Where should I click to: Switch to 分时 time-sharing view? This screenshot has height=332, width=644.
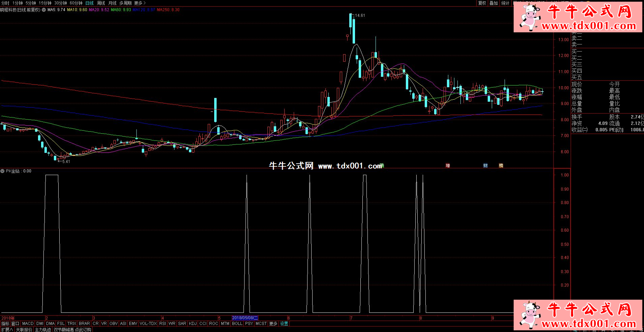click(5, 3)
